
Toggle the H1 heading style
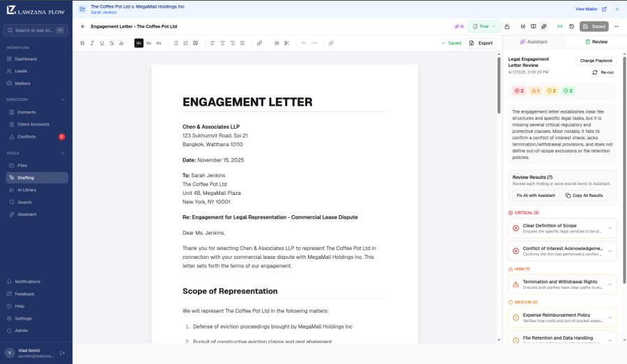(139, 43)
